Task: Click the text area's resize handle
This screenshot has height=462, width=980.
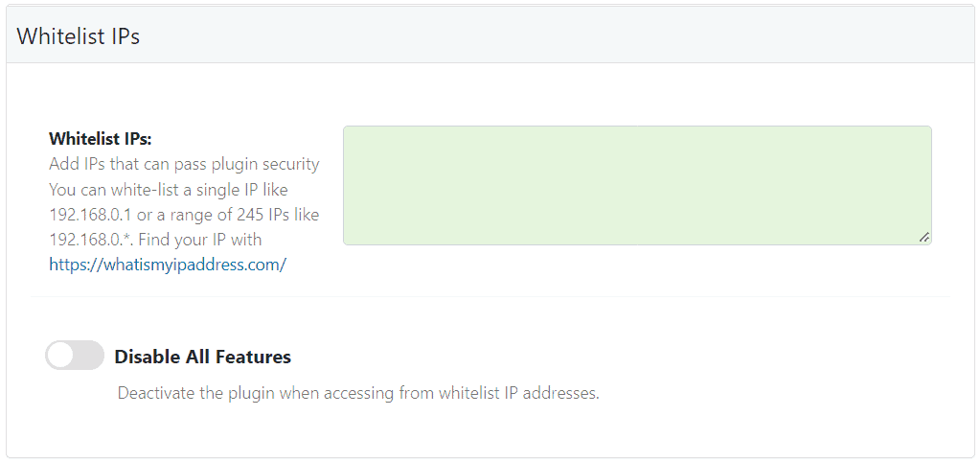Action: coord(923,237)
